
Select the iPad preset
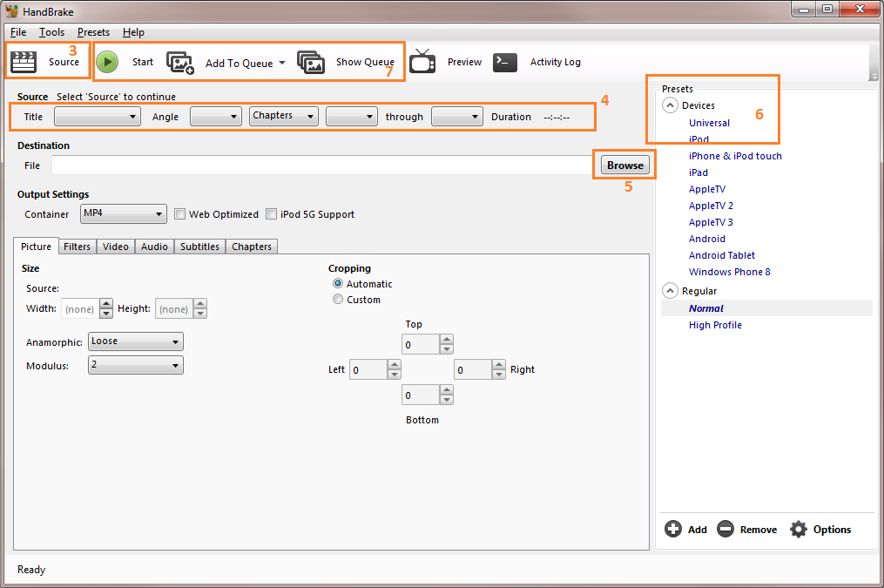pos(698,172)
